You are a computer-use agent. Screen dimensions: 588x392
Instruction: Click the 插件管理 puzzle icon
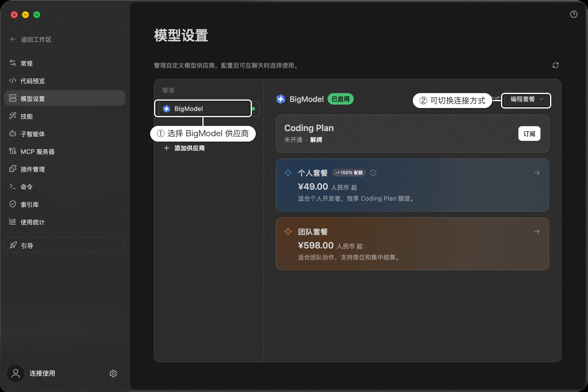click(x=13, y=169)
